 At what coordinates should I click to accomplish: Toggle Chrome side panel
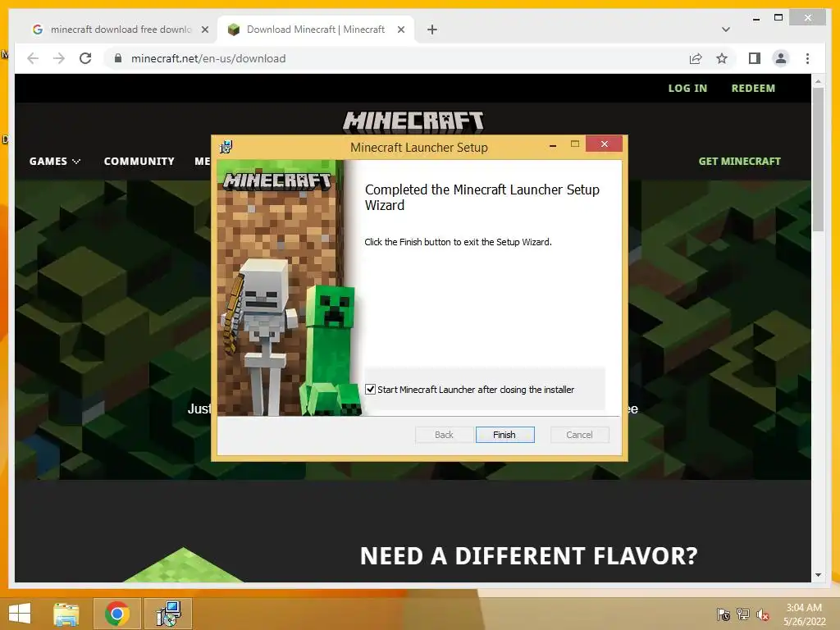click(x=755, y=58)
